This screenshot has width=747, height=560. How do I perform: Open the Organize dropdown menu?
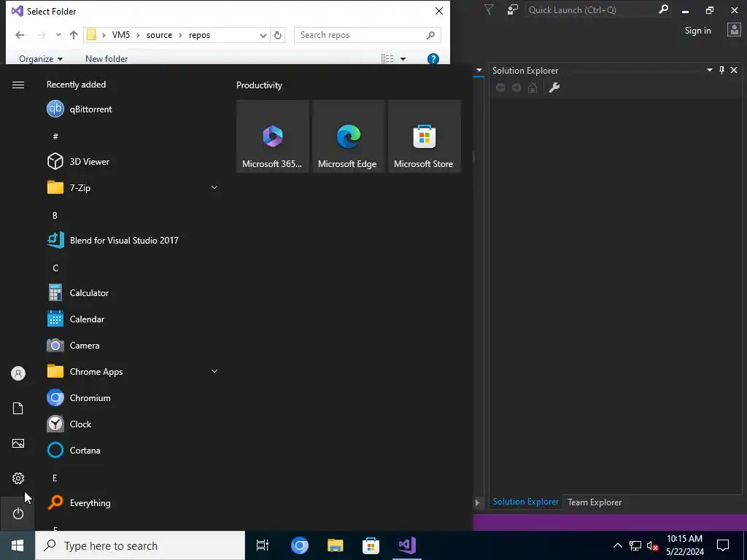41,58
